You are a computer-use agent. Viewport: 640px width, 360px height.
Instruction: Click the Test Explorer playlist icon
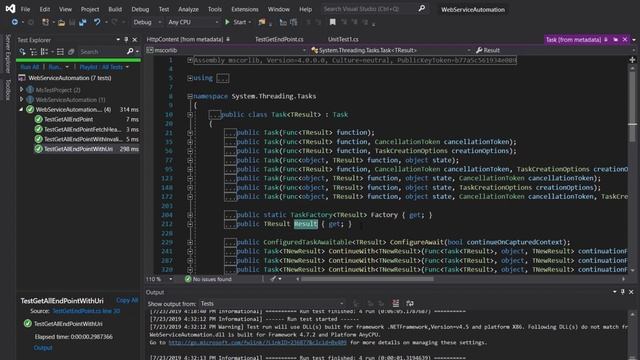[x=71, y=51]
